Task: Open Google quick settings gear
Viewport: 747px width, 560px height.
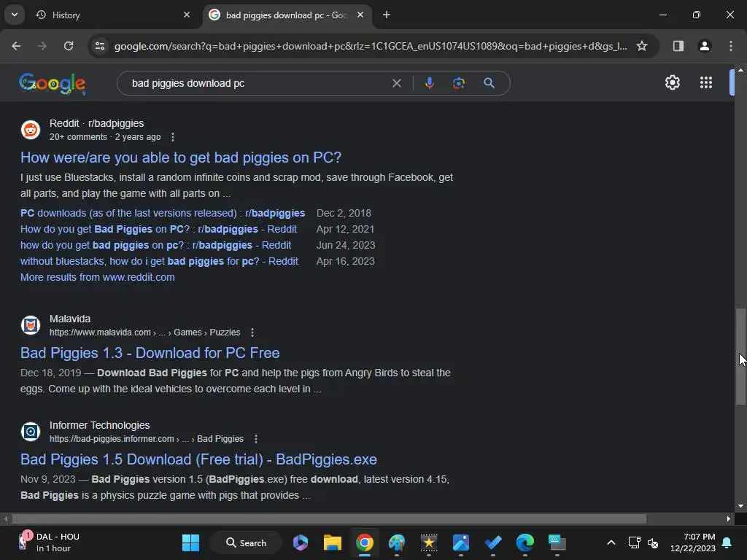Action: 672,83
